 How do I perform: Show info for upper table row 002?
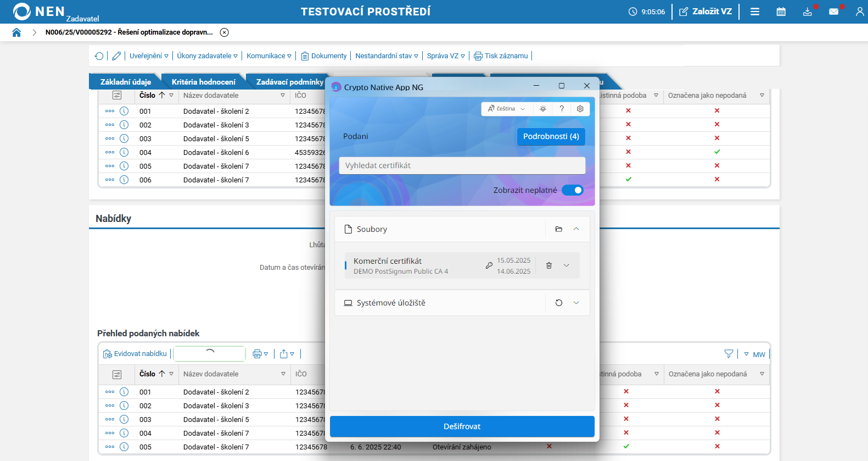click(x=124, y=125)
